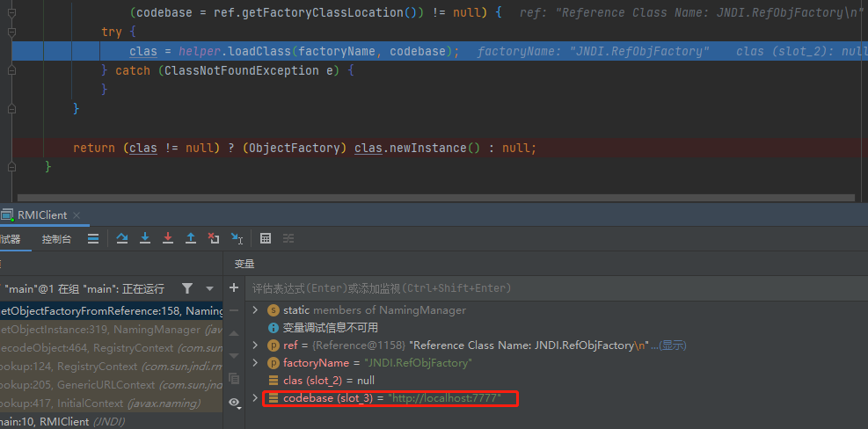Select the lookup:417 InitialContext frame
Screen dimensions: 868x429
[x=112, y=404]
